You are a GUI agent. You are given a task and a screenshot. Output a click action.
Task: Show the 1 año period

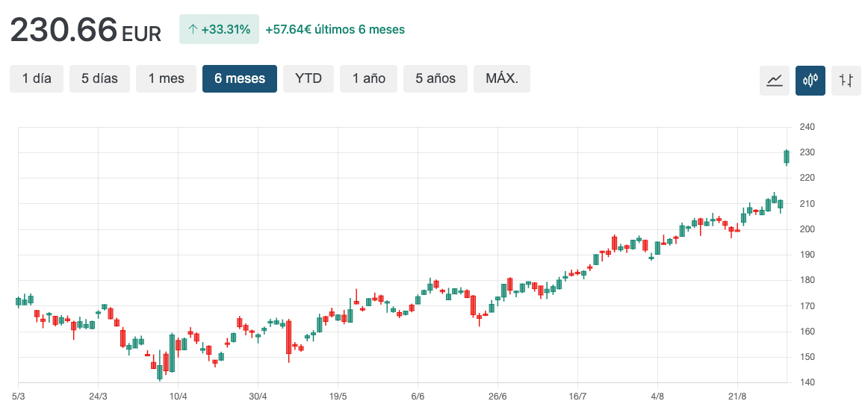369,78
